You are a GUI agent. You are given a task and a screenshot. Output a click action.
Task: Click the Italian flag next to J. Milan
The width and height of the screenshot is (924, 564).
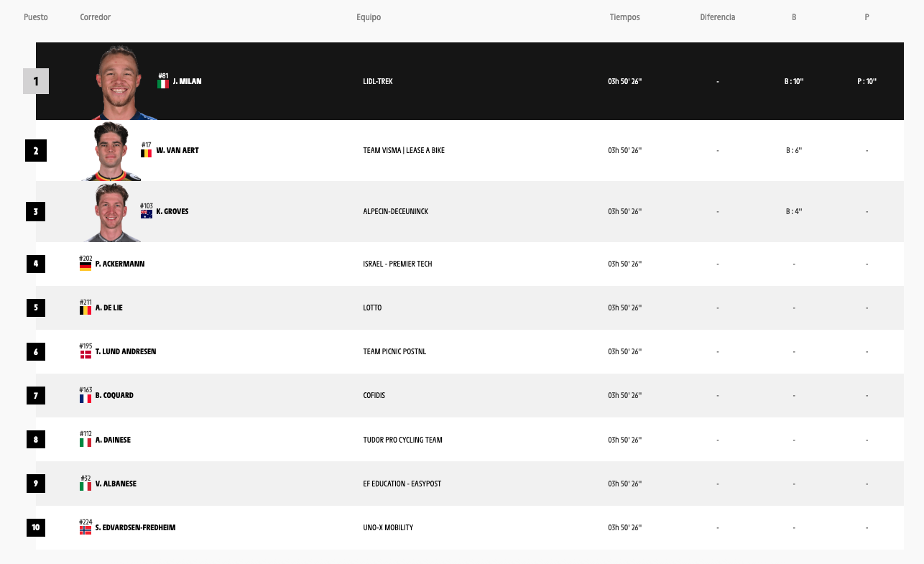163,84
